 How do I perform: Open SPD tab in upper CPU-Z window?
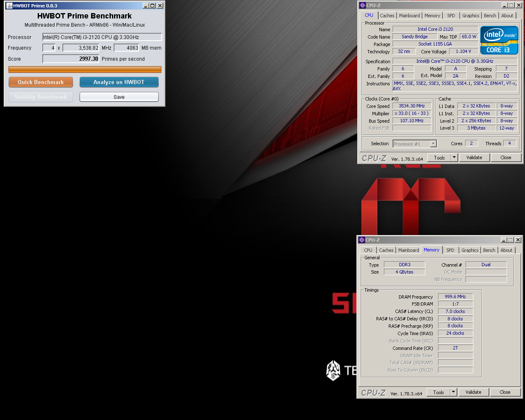pos(451,16)
